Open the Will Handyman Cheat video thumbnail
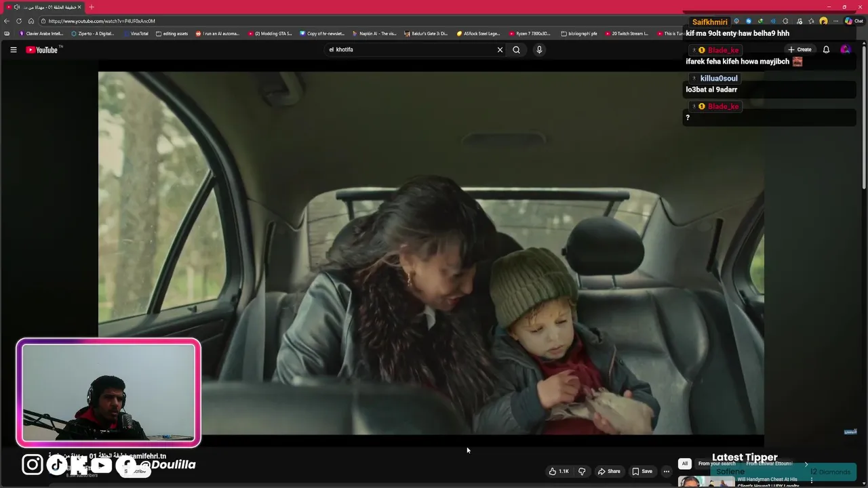This screenshot has width=868, height=488. (x=706, y=482)
